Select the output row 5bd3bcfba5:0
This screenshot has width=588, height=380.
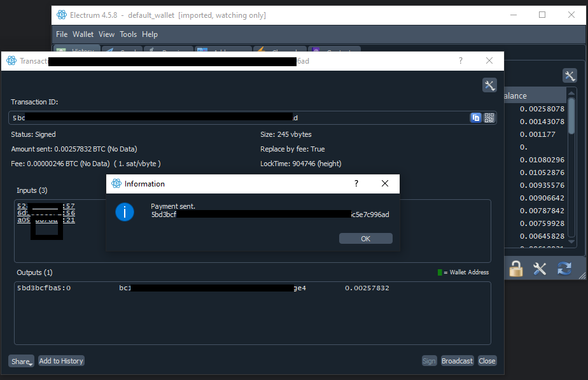pos(44,288)
